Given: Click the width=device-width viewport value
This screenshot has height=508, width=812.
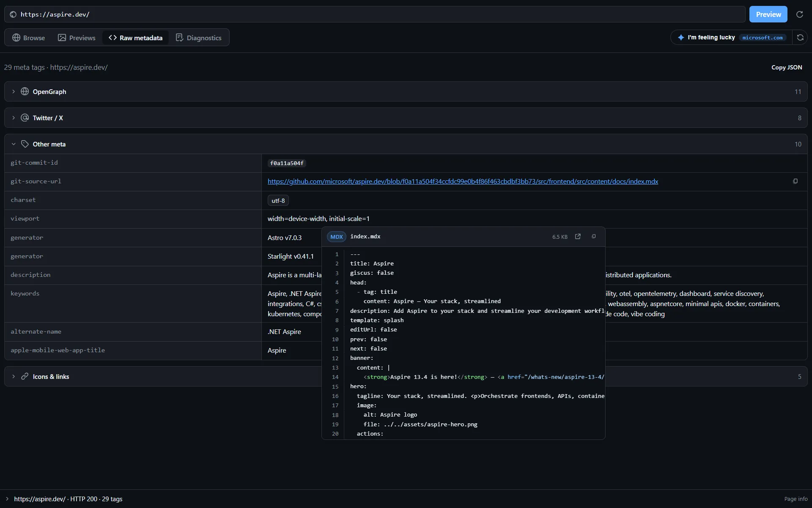Looking at the screenshot, I should point(318,218).
